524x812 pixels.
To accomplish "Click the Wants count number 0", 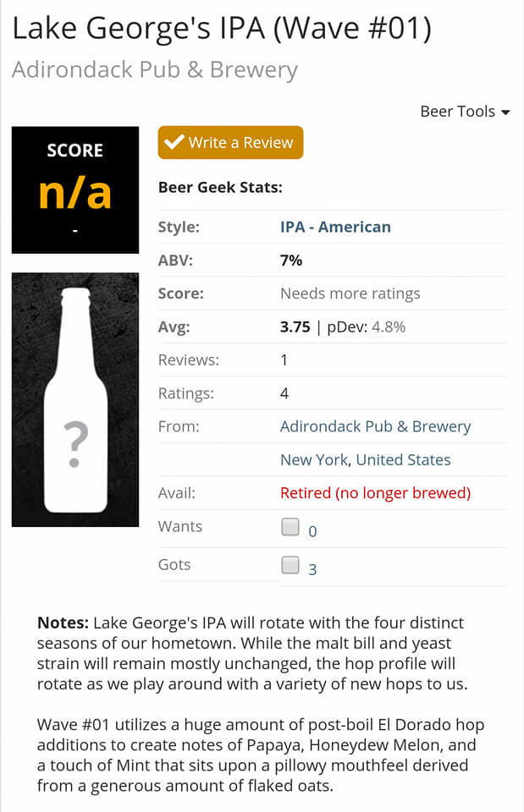I will point(312,532).
